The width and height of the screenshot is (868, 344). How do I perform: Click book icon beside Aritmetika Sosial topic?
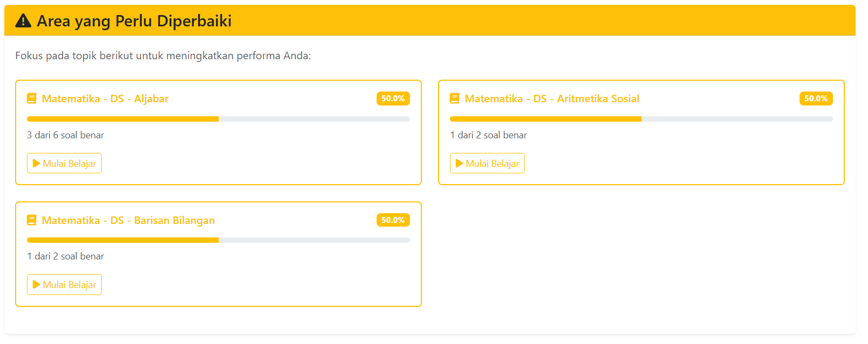point(455,99)
